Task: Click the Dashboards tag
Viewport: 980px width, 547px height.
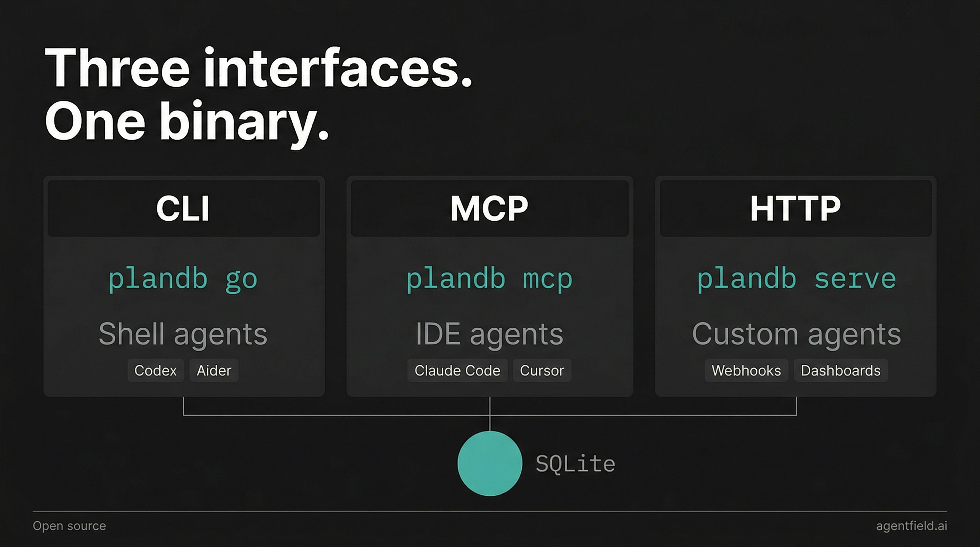Action: 841,370
